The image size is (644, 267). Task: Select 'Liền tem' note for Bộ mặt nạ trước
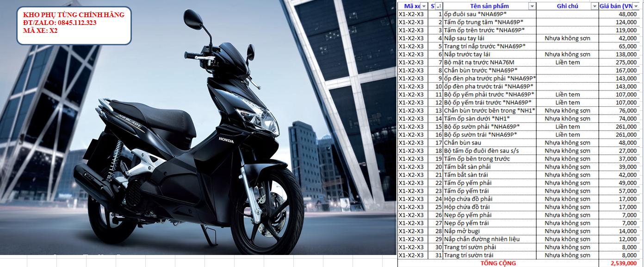[x=568, y=62]
